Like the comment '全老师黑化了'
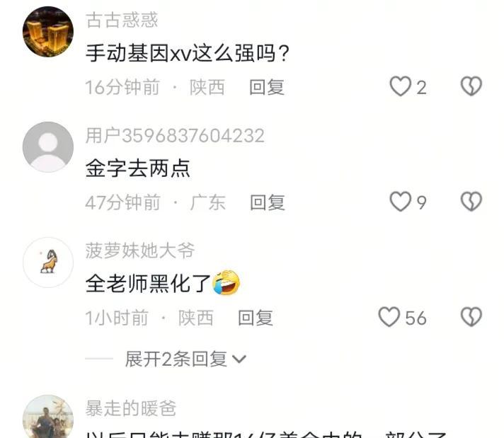 389,317
